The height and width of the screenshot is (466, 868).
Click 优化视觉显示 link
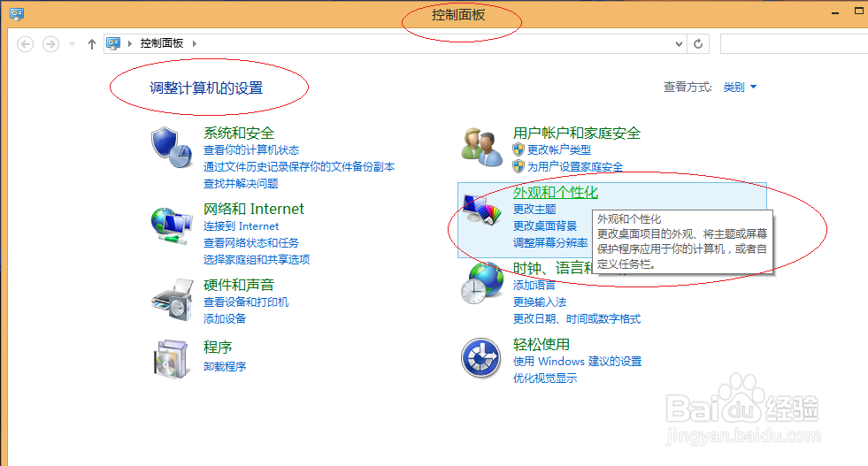point(545,378)
